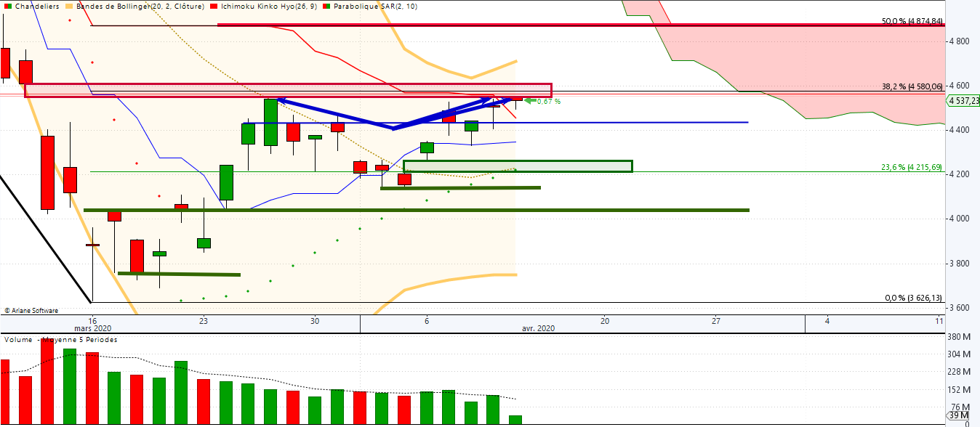Click the 50,0 % (4 874,84) Fibonacci label
Image resolution: width=980 pixels, height=427 pixels.
click(x=912, y=21)
